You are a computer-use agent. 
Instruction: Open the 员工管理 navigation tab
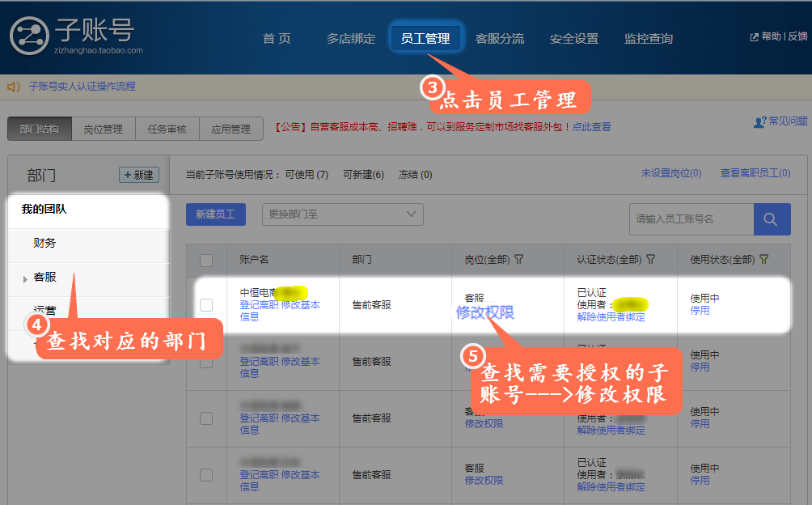[425, 38]
